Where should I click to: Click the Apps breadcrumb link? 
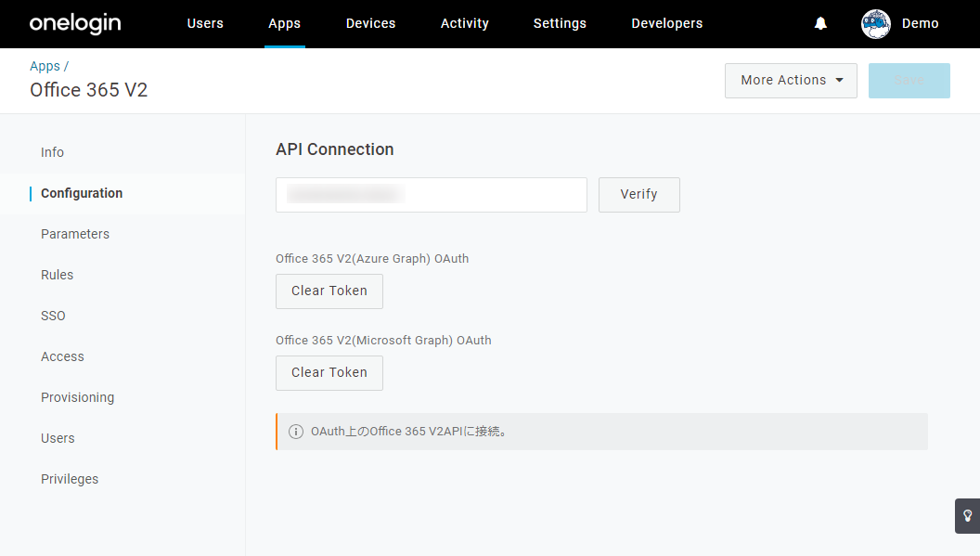pyautogui.click(x=45, y=66)
